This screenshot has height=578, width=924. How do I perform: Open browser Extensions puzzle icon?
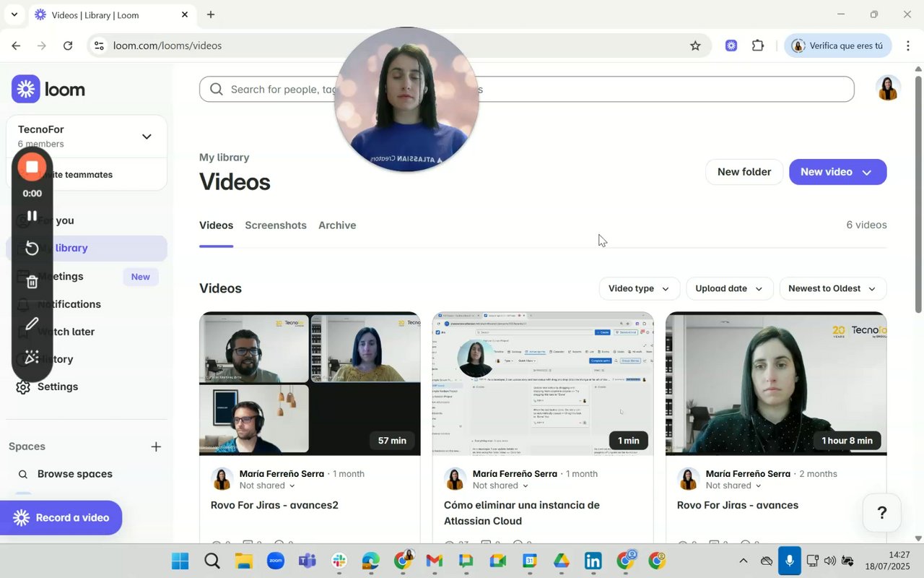coord(758,46)
